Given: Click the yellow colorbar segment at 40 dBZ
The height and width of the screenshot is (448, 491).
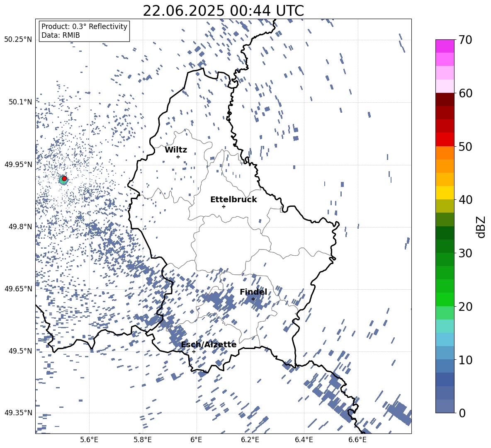Looking at the screenshot, I should coord(445,193).
